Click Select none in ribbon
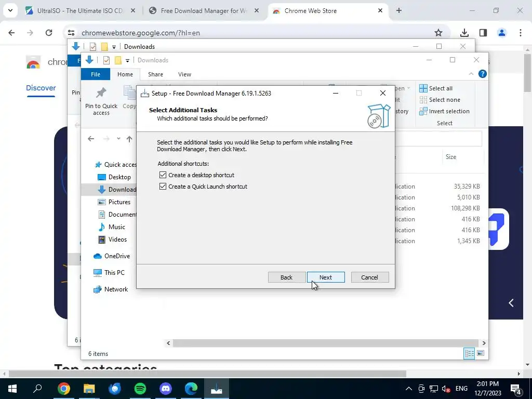The width and height of the screenshot is (532, 399). coord(440,100)
